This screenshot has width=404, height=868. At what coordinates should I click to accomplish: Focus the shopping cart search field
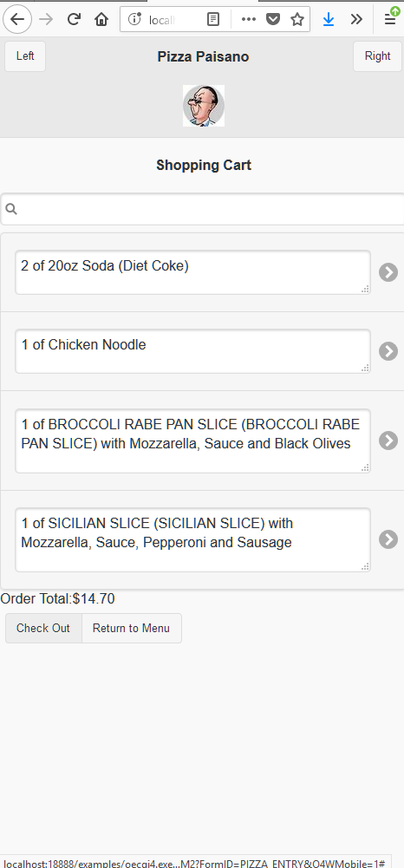[x=203, y=209]
